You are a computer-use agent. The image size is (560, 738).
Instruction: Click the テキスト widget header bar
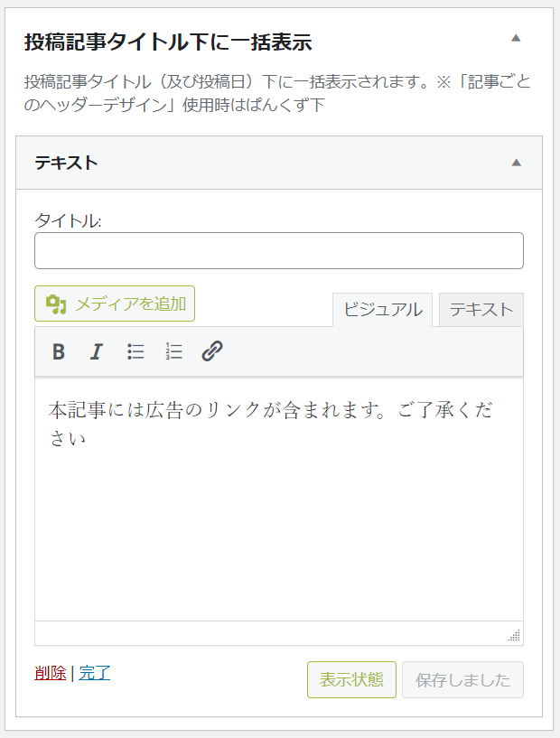pyautogui.click(x=279, y=163)
